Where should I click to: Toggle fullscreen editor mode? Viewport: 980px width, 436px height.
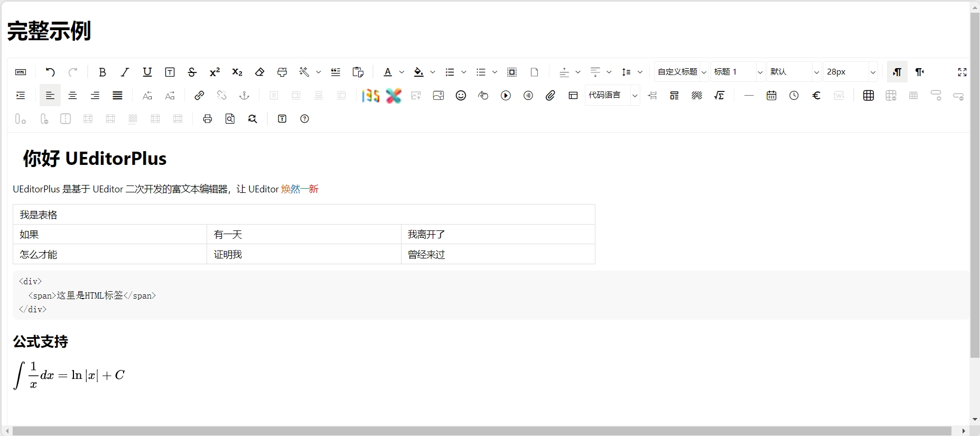[x=963, y=72]
